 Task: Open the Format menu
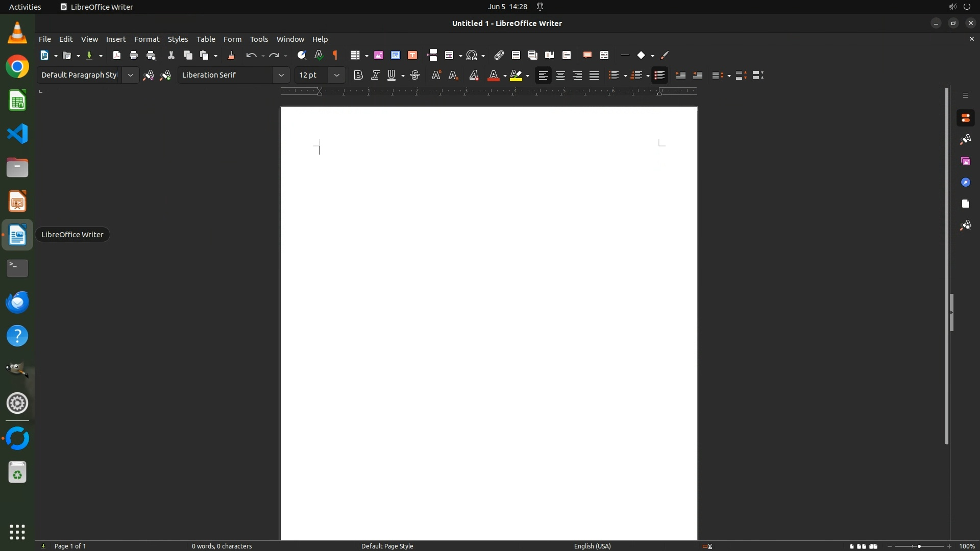point(146,39)
